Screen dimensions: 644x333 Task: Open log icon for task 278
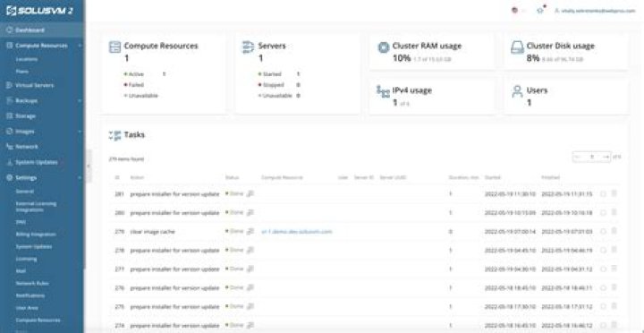pos(250,250)
